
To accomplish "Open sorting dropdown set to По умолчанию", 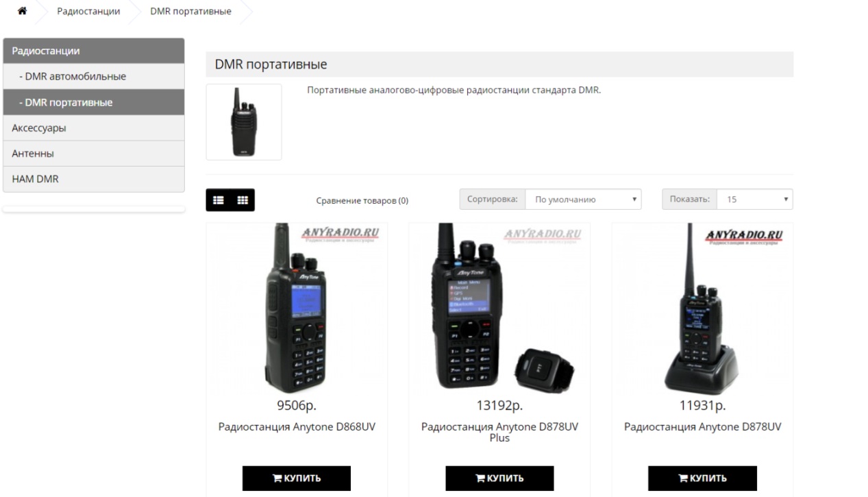I will [584, 199].
